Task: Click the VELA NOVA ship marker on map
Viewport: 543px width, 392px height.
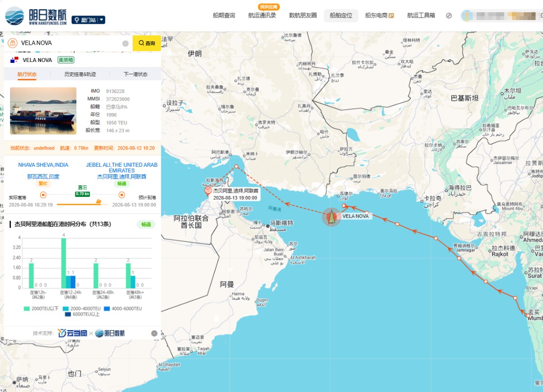Action: (331, 217)
